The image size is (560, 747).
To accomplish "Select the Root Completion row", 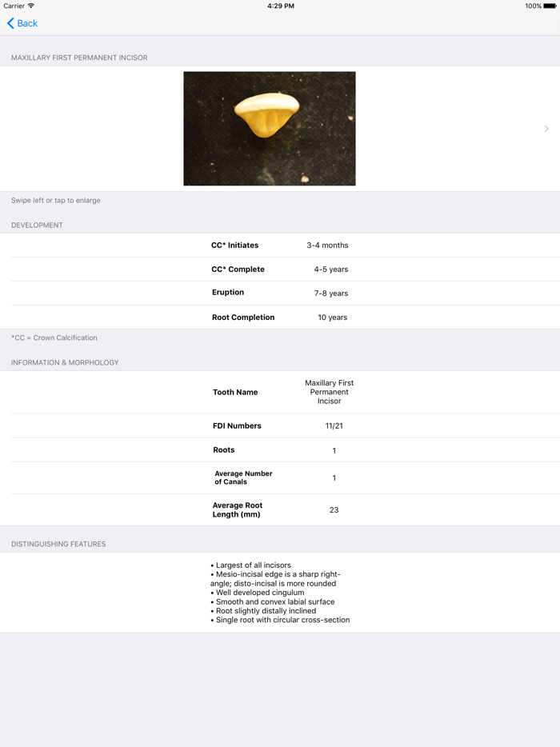I will (x=280, y=317).
